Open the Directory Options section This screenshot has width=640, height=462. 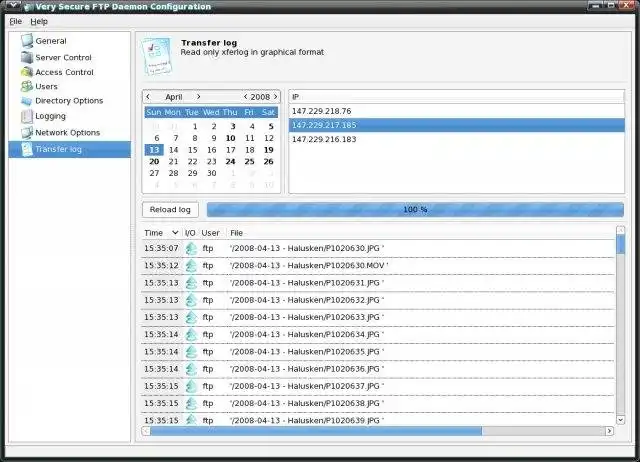click(69, 101)
